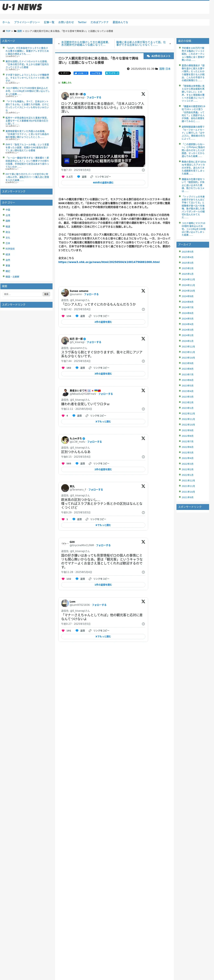Viewport: 214px width, 980px height.
Task: Click the Facebook いいね！ button
Action: 81,73
